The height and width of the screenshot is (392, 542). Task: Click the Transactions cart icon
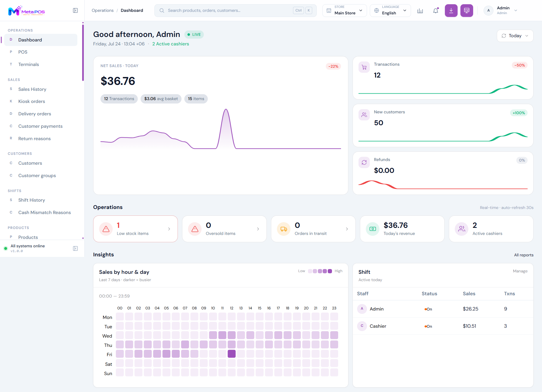click(364, 67)
